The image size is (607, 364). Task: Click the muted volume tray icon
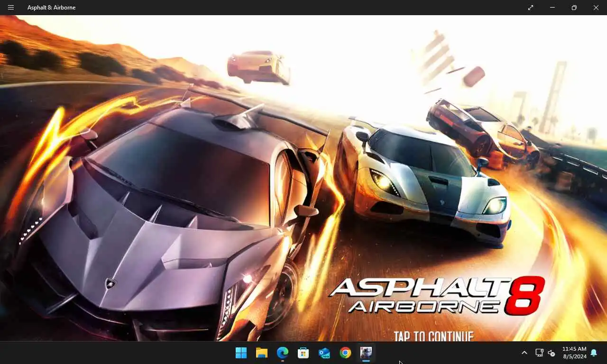tap(552, 353)
